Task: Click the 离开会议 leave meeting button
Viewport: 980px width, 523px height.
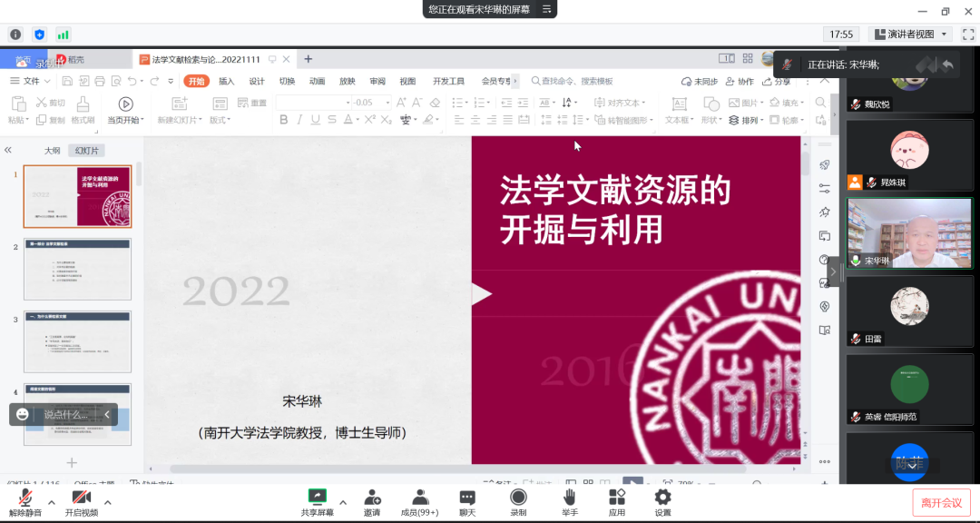Action: point(941,502)
